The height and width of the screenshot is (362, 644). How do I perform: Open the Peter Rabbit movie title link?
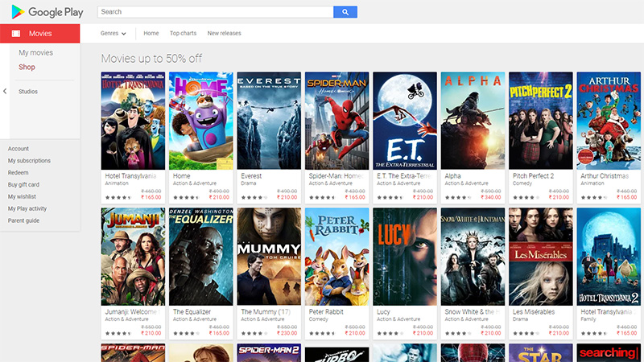point(326,312)
